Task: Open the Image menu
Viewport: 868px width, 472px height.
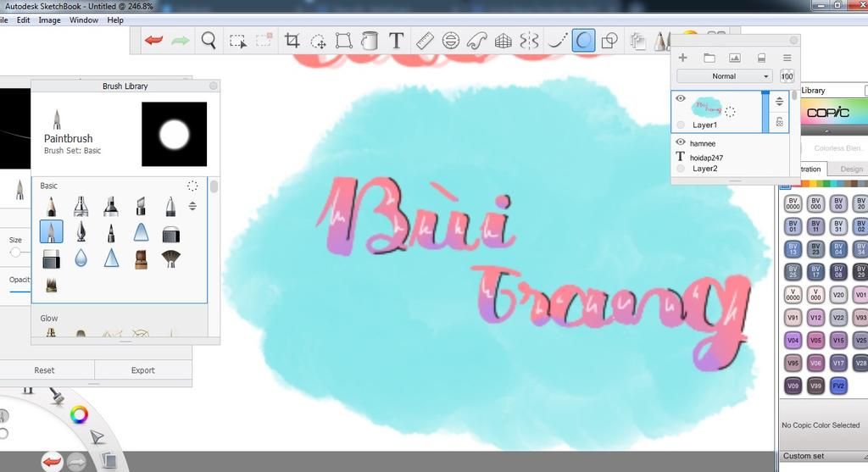Action: click(x=49, y=20)
